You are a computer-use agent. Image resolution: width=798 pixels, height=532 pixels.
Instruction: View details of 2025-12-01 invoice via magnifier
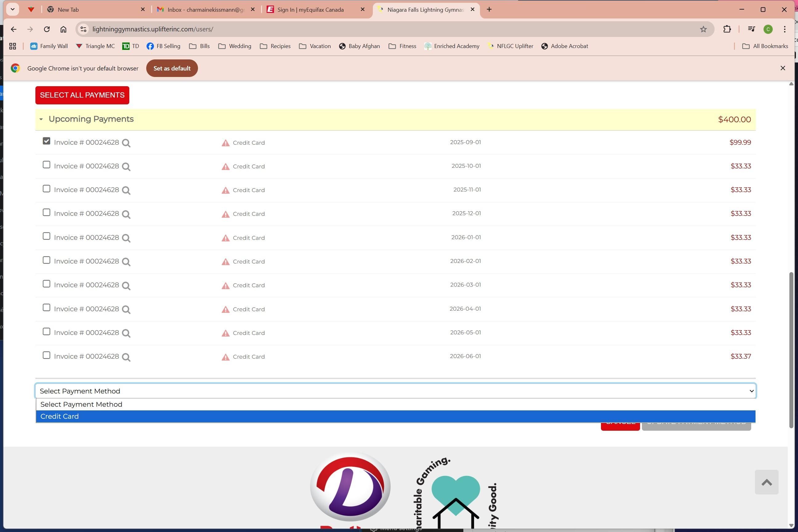click(126, 214)
